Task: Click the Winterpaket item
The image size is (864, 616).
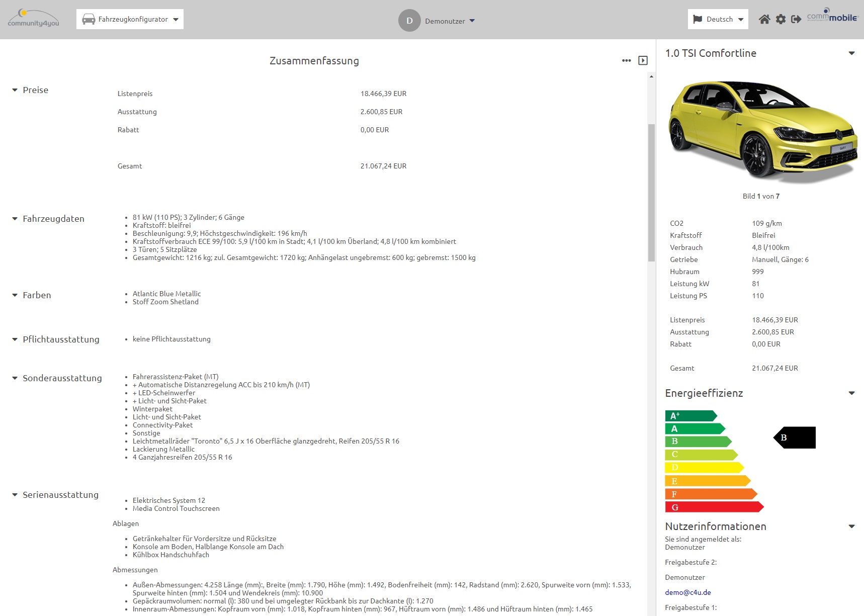Action: tap(152, 409)
